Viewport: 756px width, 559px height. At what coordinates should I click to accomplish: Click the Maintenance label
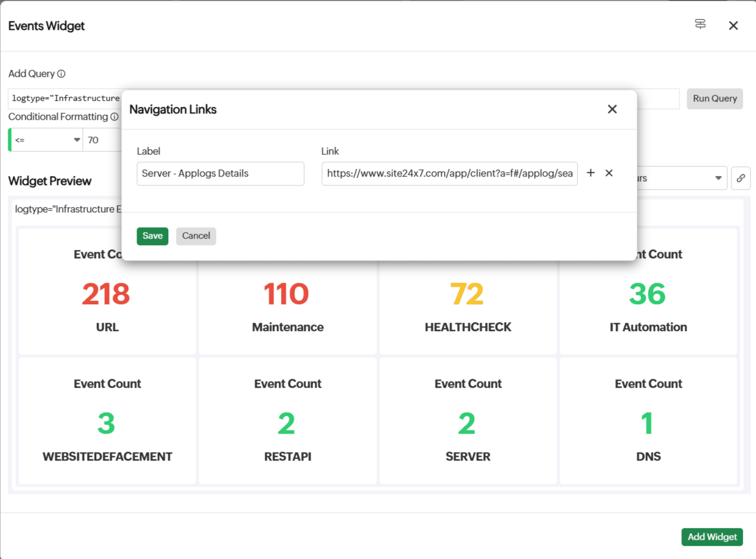288,327
